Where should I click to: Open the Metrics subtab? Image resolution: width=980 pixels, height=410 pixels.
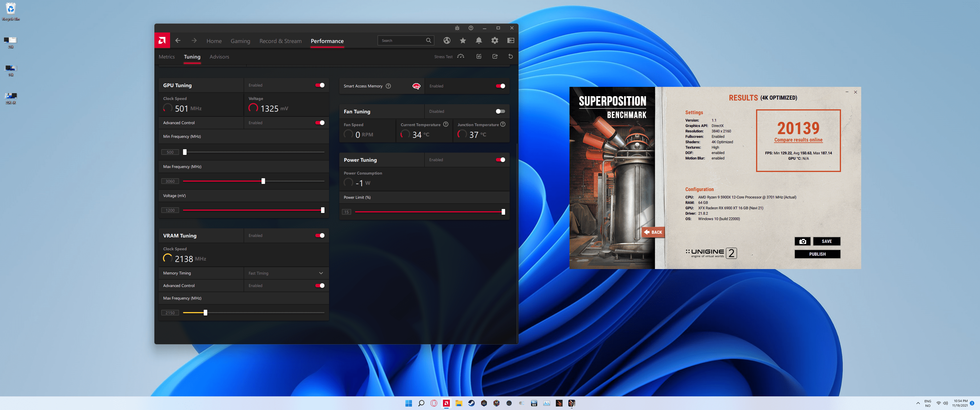167,57
